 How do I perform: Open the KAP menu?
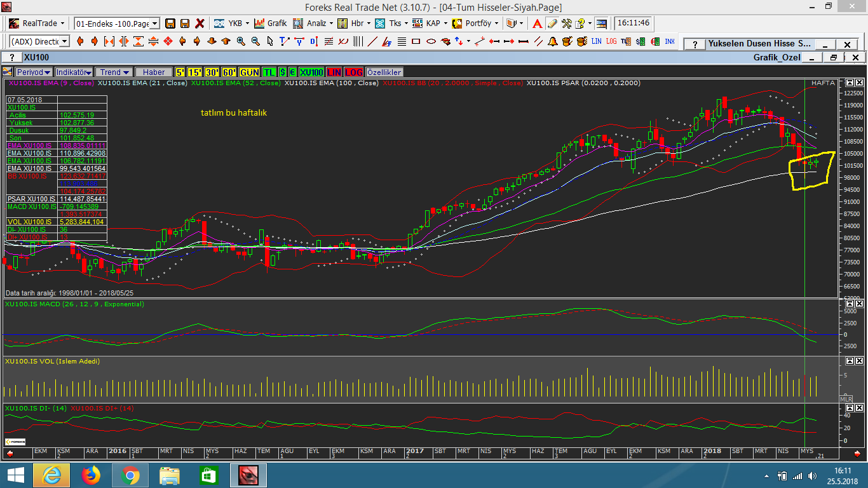click(430, 24)
